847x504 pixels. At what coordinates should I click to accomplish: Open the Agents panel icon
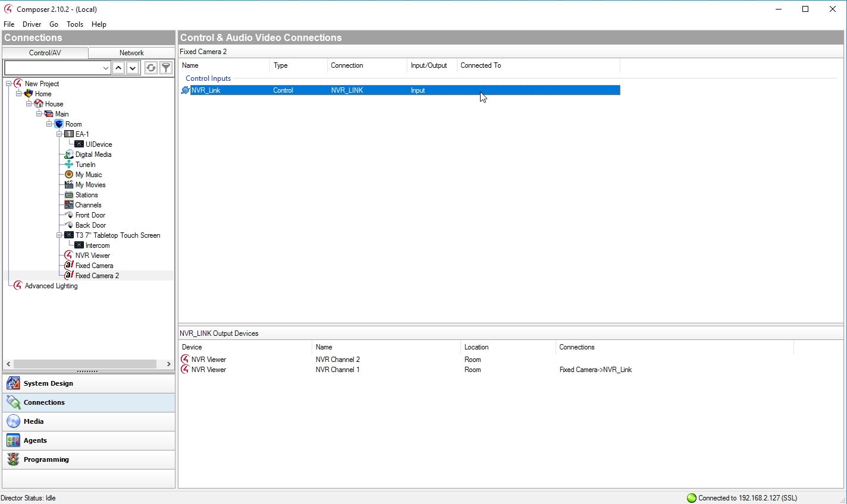tap(13, 440)
